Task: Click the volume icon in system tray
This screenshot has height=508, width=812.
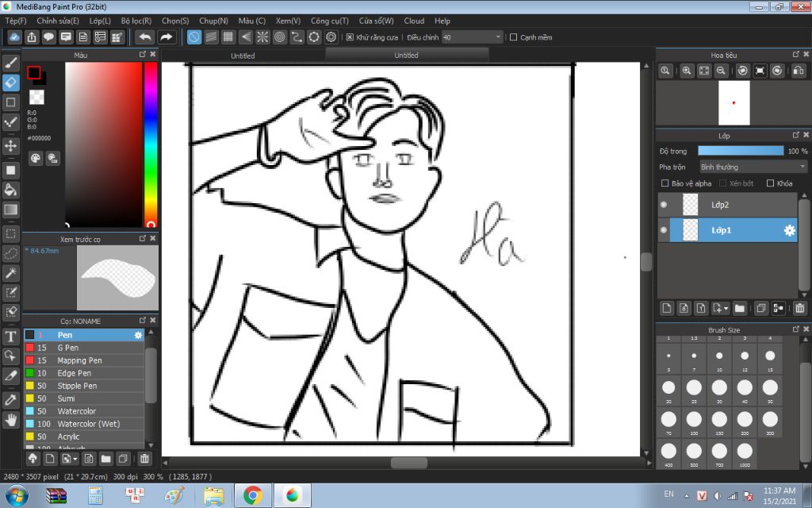Action: (717, 495)
